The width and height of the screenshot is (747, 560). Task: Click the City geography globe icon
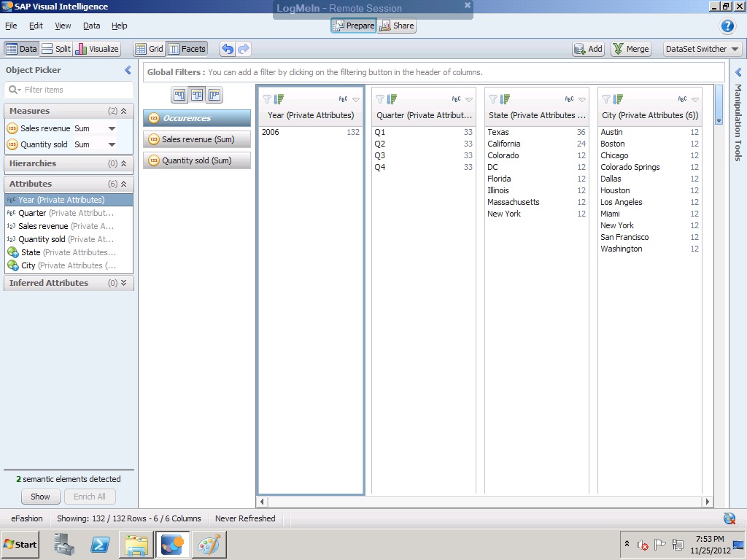[x=13, y=265]
